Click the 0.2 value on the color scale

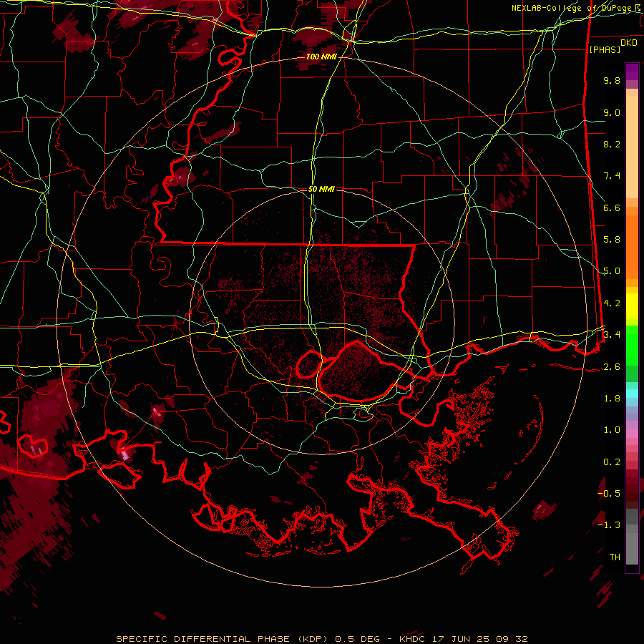[612, 462]
